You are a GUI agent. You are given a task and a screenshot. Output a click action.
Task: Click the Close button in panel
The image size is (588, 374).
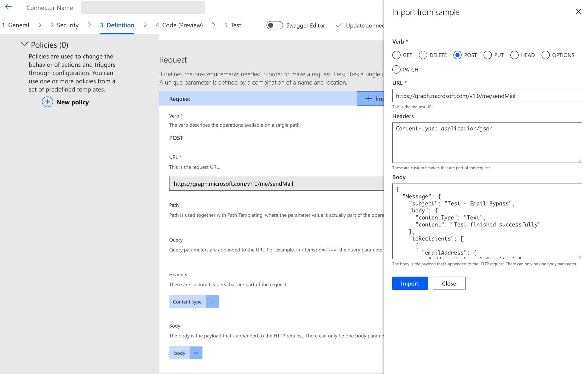[449, 283]
